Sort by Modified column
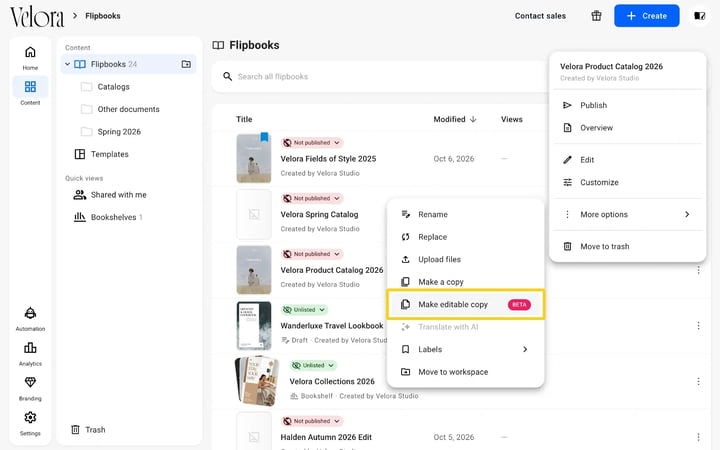720x450 pixels. (455, 119)
